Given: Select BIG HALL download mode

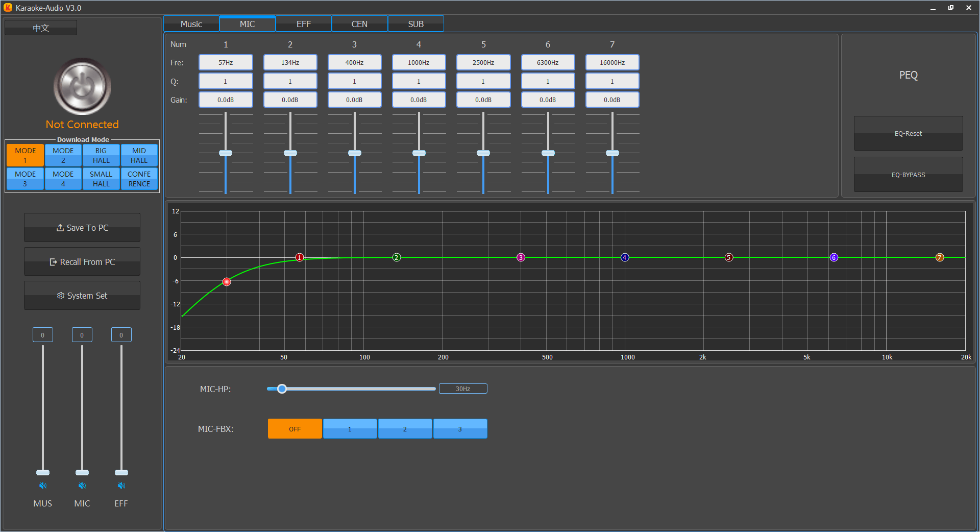Looking at the screenshot, I should click(101, 155).
